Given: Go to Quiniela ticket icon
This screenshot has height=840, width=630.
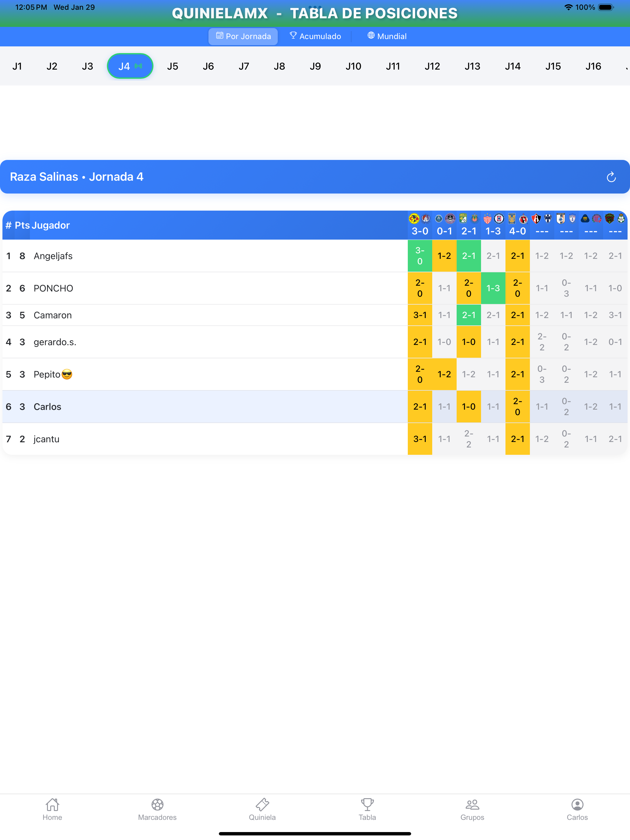Looking at the screenshot, I should click(262, 804).
